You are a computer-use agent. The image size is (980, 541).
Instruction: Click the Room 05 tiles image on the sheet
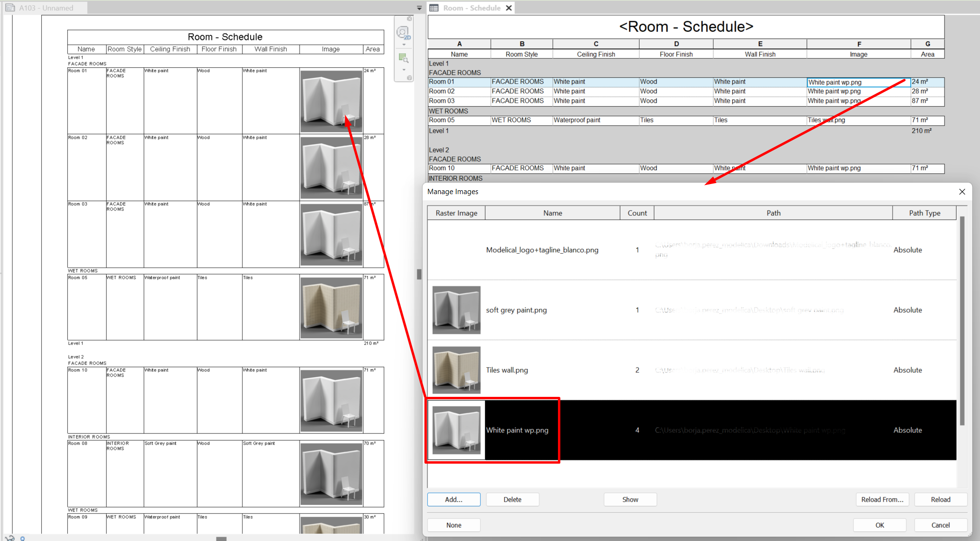331,308
